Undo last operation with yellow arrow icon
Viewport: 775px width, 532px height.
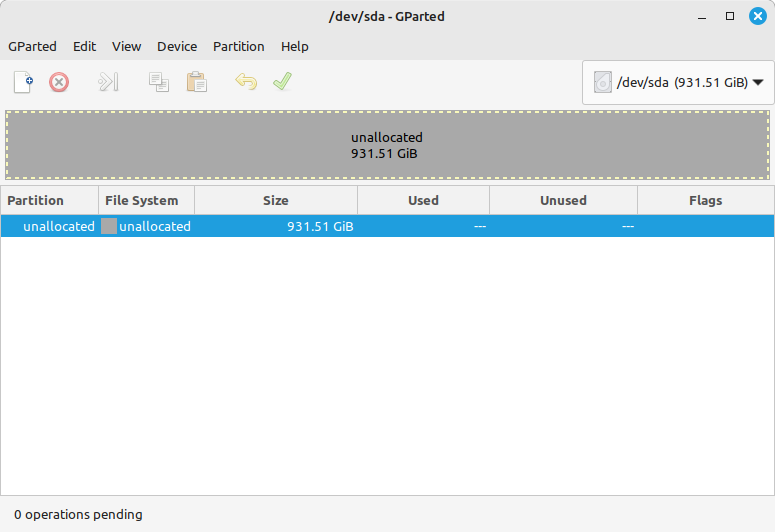pyautogui.click(x=246, y=82)
